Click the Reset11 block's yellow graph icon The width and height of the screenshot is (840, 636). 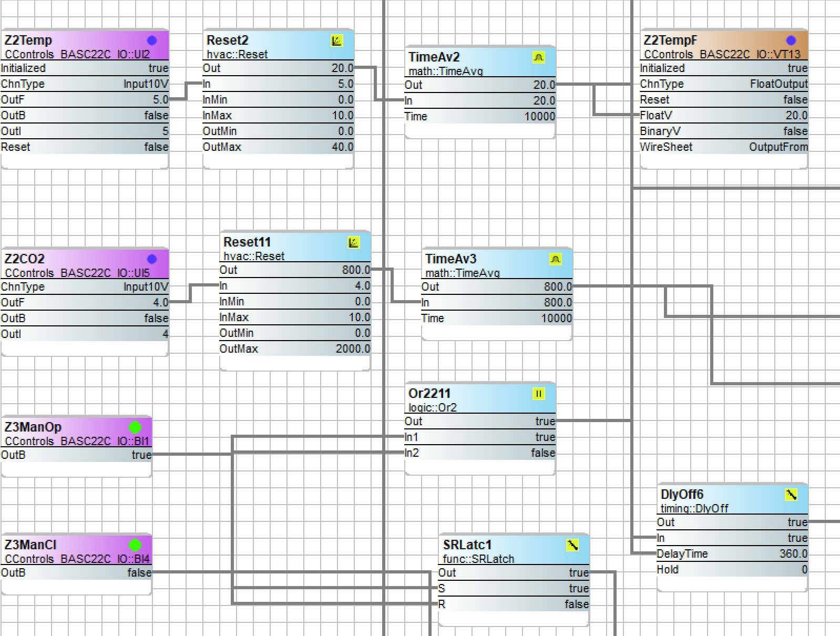tap(354, 242)
